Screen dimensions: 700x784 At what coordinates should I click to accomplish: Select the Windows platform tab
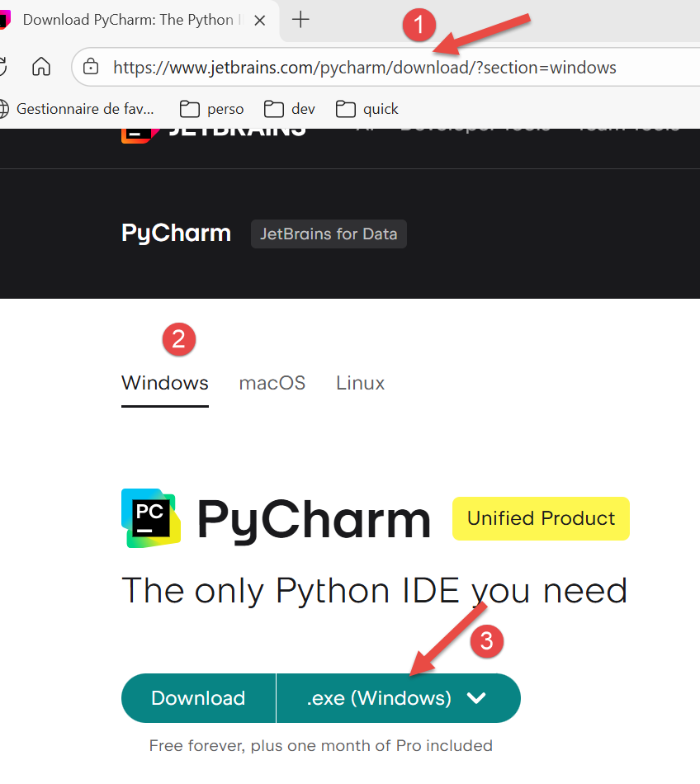pos(165,383)
